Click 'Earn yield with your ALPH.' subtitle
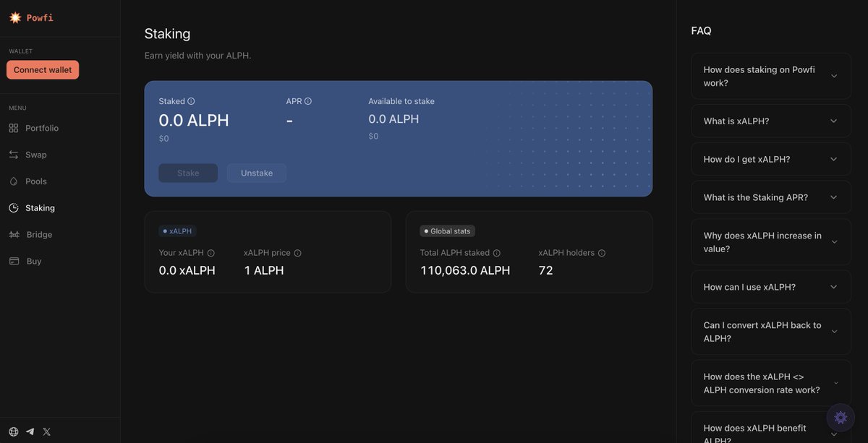Viewport: 868px width, 443px height. [198, 56]
